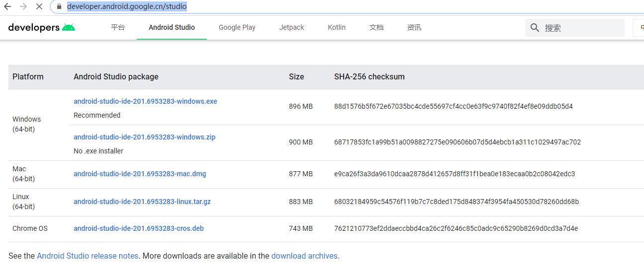Download the cros.deb package
The height and width of the screenshot is (276, 644).
[139, 228]
